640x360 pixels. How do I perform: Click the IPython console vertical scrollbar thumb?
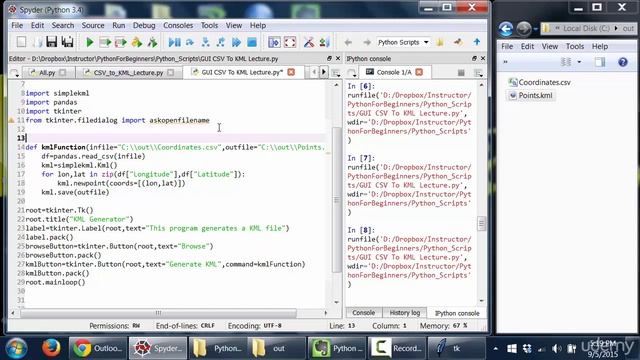482,224
